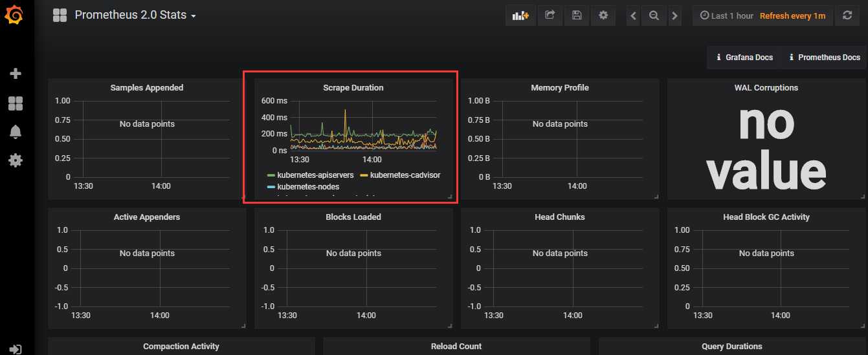Click the Scrape Duration graph area
Screen dimensions: 868x355
click(363, 125)
